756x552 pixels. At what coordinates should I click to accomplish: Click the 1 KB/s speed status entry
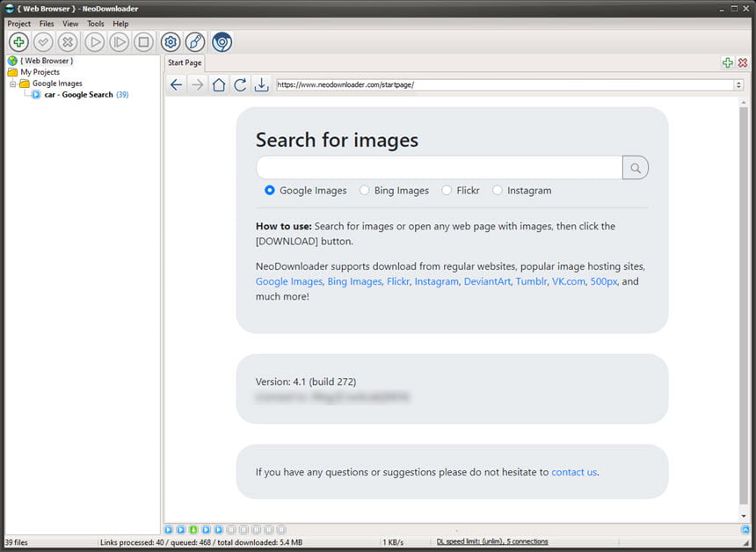coord(394,542)
